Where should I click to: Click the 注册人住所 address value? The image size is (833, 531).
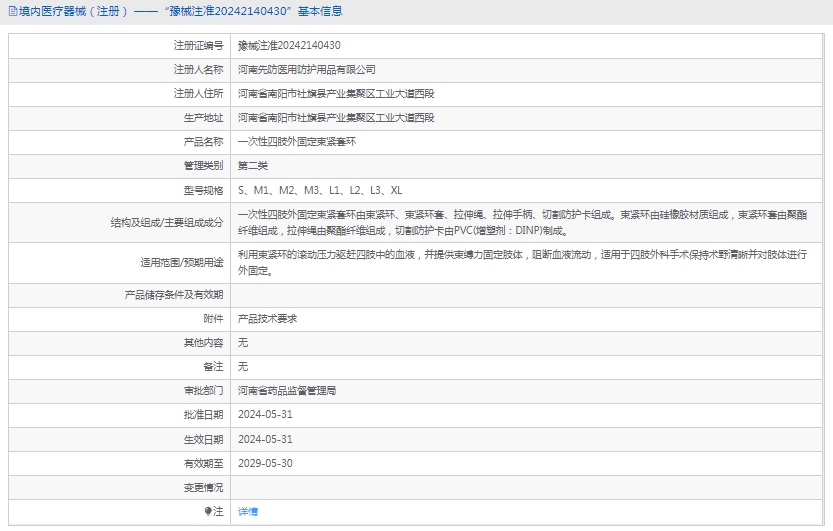336,93
